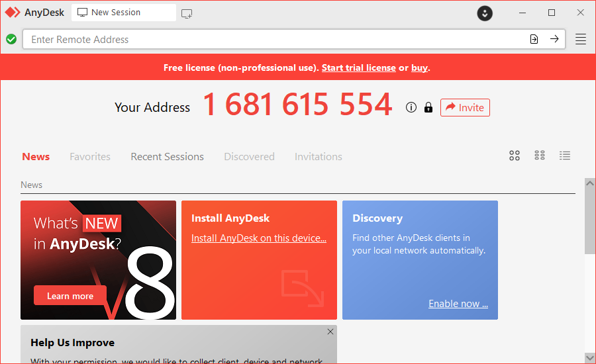Click the vertical scrollbar thumb
The width and height of the screenshot is (596, 364).
(590, 221)
